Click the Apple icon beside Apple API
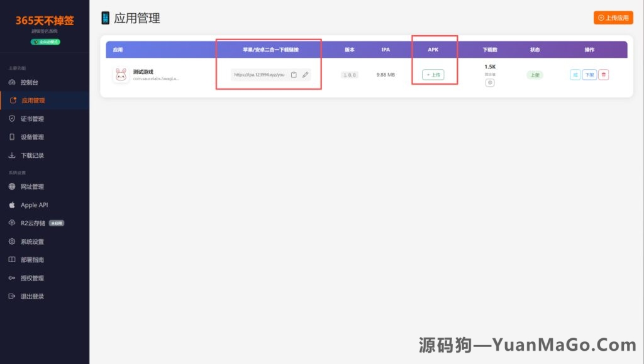Screen dimensions: 644x364 [x=11, y=204]
